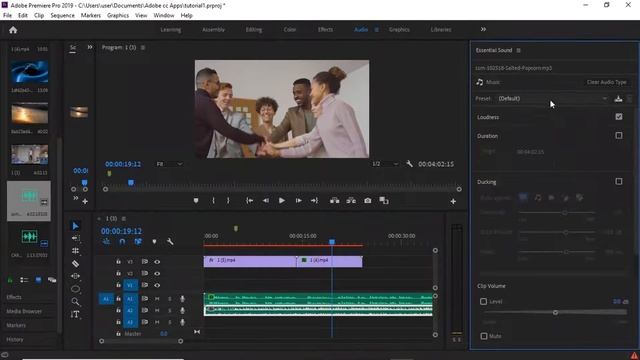Select the Slip tool
The height and width of the screenshot is (360, 640).
click(x=76, y=276)
